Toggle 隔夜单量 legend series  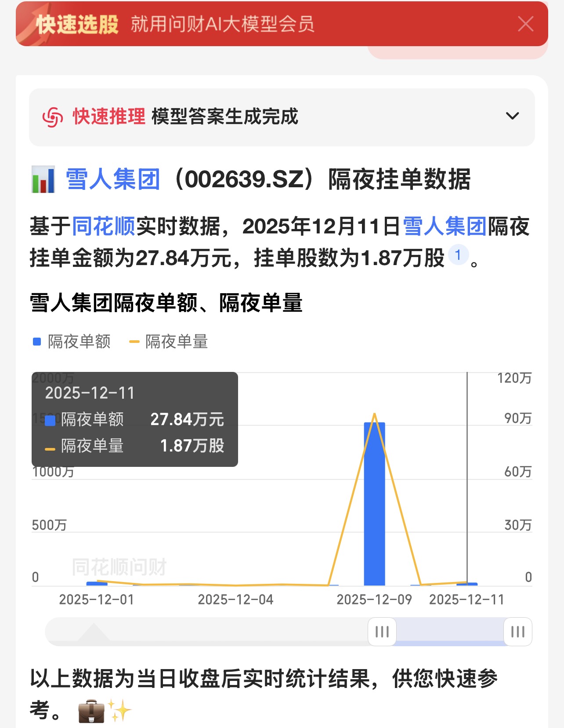[x=168, y=342]
